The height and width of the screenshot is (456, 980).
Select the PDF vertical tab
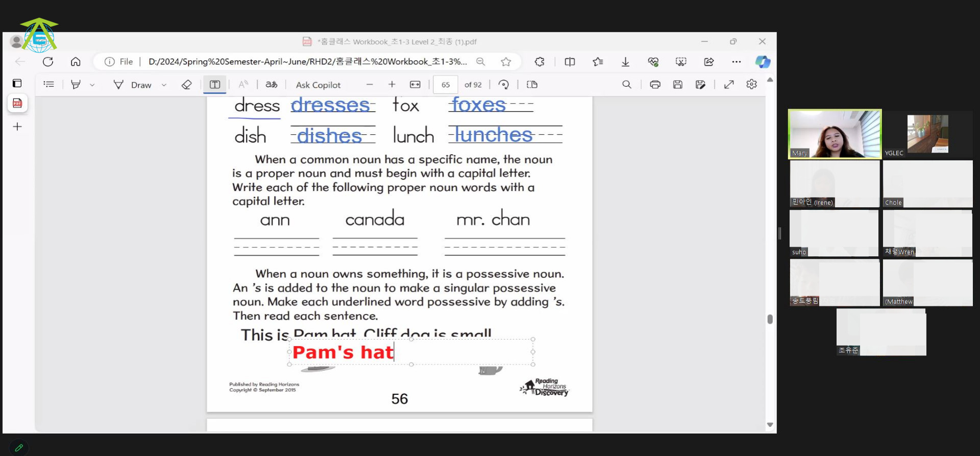click(17, 103)
